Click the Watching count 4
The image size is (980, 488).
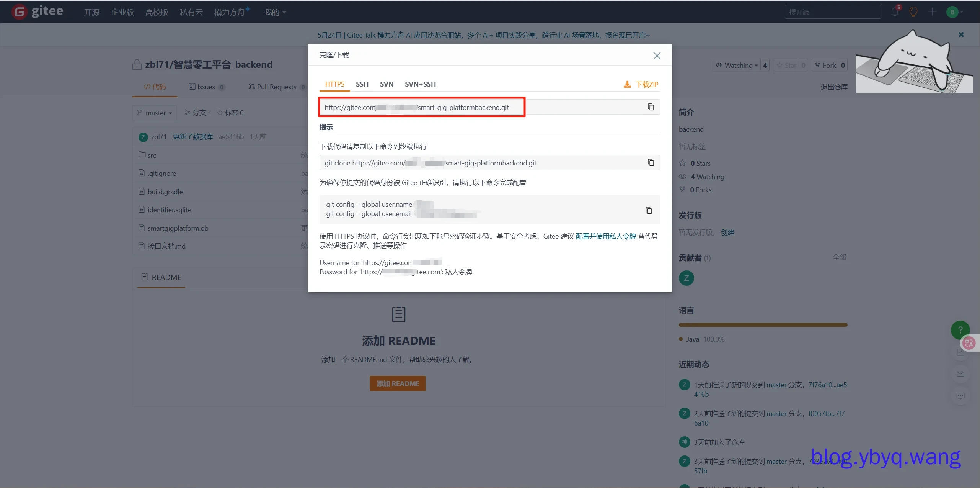coord(765,65)
